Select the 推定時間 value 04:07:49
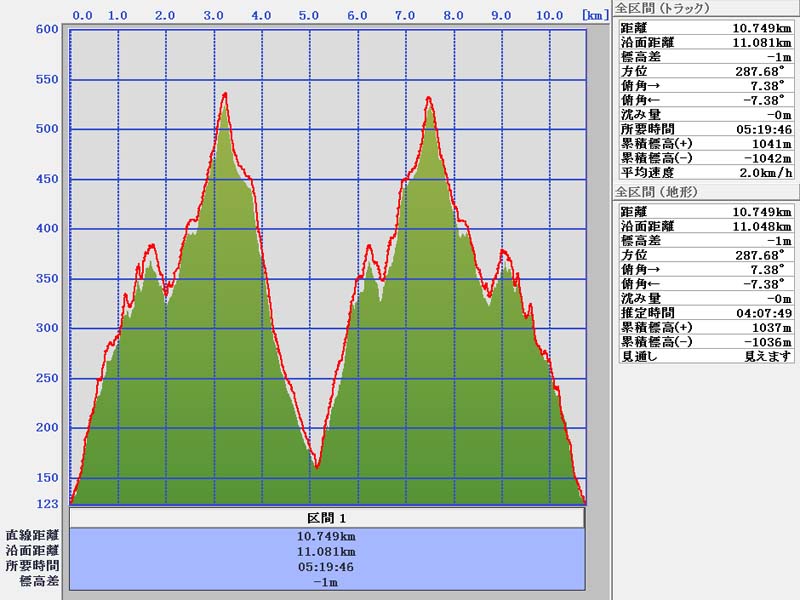The width and height of the screenshot is (800, 600). point(763,312)
